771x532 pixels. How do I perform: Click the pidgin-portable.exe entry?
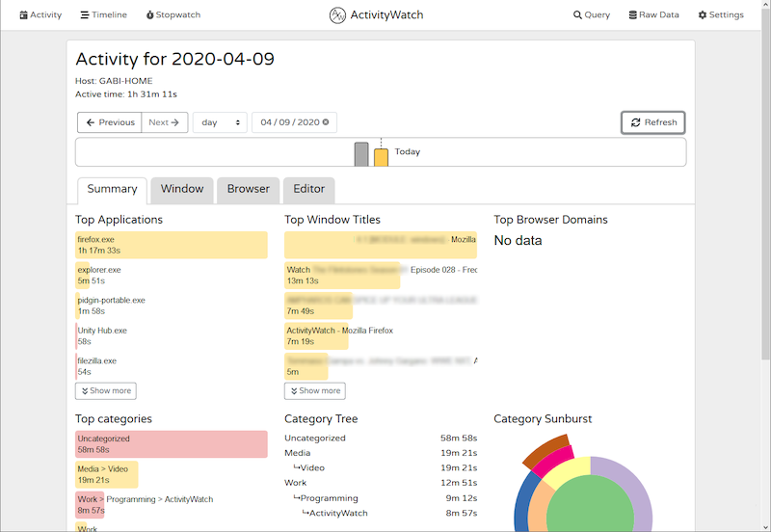click(x=172, y=306)
